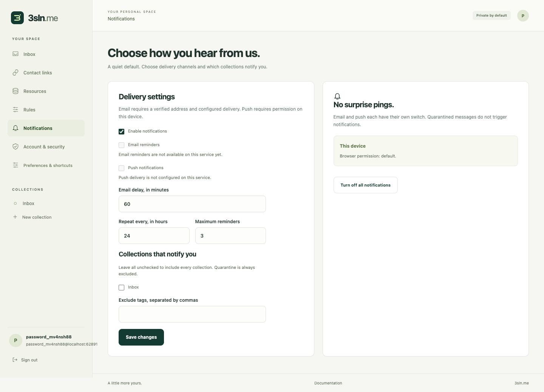
Task: Open the Rules page
Action: (x=46, y=110)
